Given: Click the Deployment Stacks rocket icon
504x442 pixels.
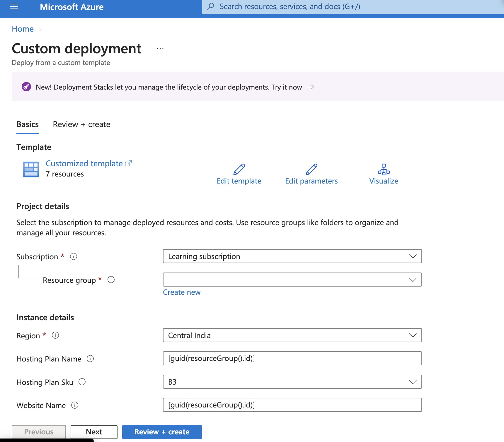Looking at the screenshot, I should [26, 87].
